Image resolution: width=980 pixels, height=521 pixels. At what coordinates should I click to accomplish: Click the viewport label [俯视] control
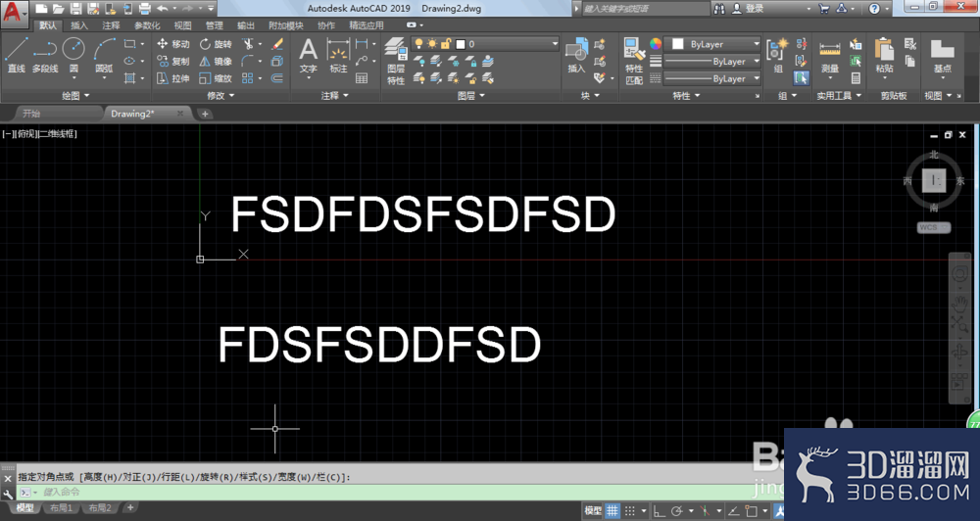coord(26,134)
